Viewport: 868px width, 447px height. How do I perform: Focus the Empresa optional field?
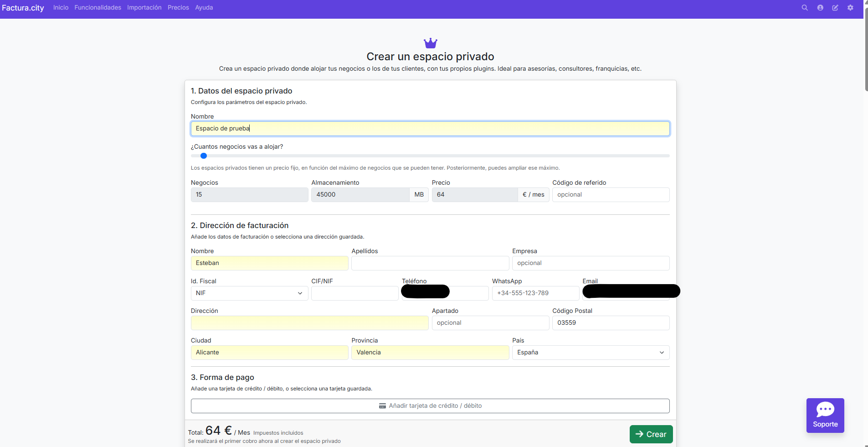(591, 263)
